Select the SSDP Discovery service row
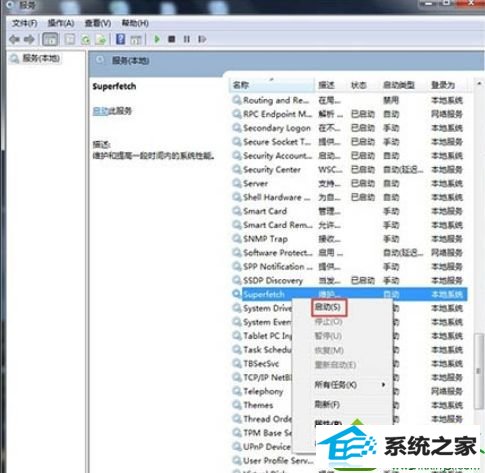This screenshot has width=485, height=473. 349,281
